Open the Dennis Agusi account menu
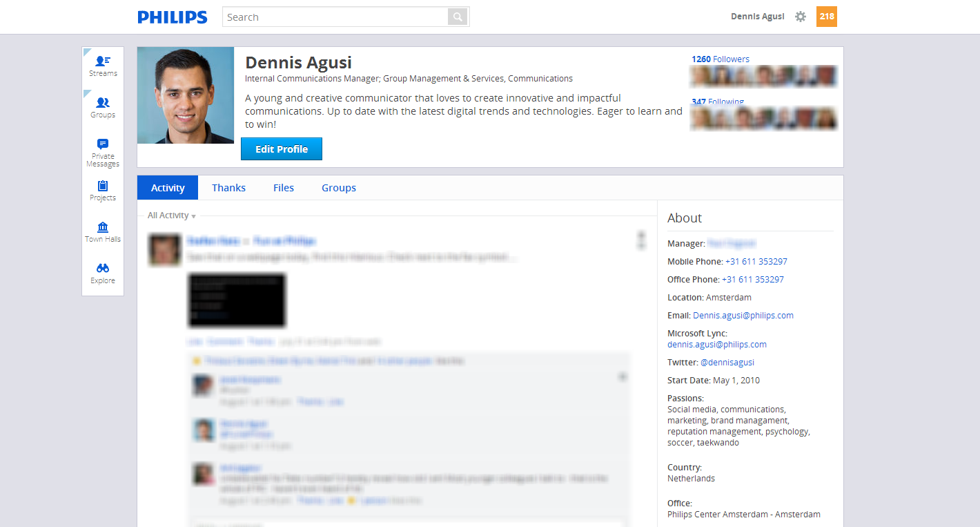Image resolution: width=980 pixels, height=527 pixels. click(758, 17)
